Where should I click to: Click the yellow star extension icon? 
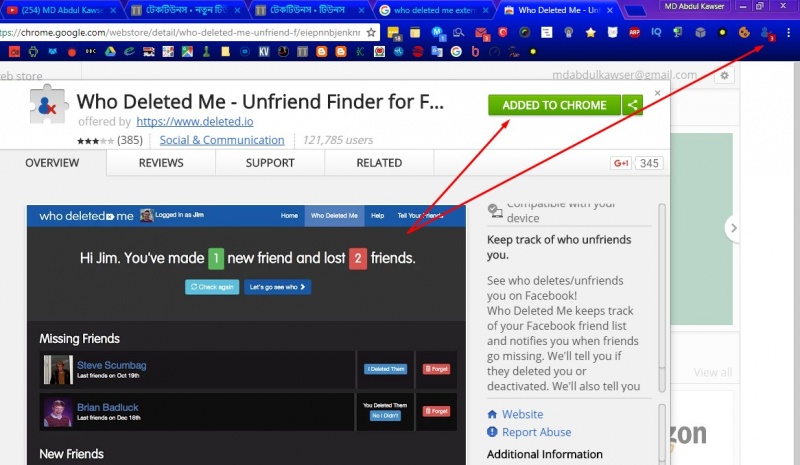(x=590, y=33)
